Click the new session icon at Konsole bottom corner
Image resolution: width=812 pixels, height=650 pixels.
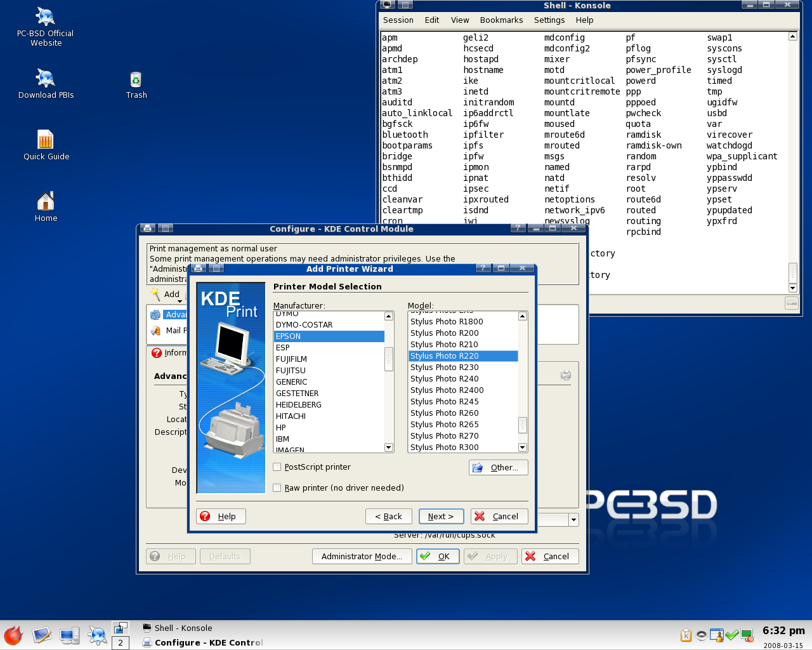click(x=792, y=303)
